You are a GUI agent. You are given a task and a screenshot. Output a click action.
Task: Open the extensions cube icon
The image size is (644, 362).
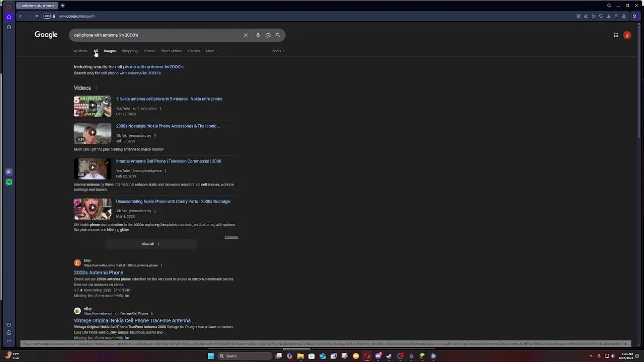coord(634,16)
